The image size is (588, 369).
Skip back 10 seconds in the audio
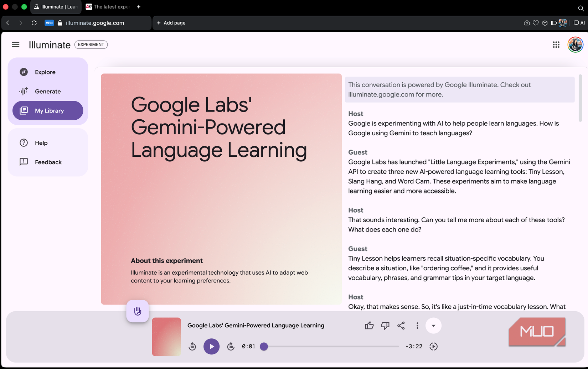click(x=192, y=346)
